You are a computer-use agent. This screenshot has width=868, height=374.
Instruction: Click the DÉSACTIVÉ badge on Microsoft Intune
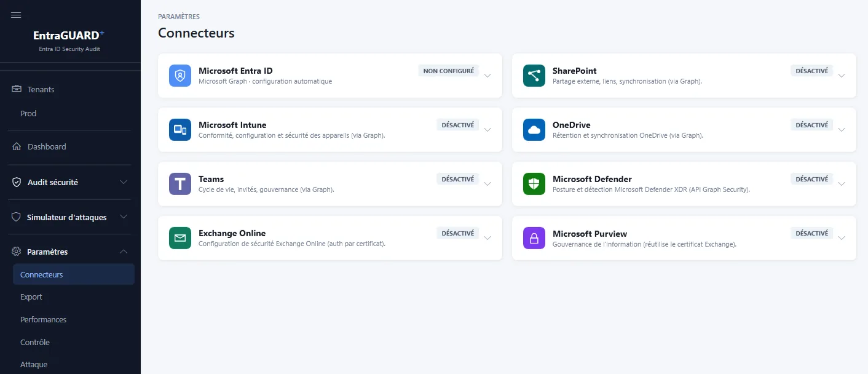(x=458, y=125)
